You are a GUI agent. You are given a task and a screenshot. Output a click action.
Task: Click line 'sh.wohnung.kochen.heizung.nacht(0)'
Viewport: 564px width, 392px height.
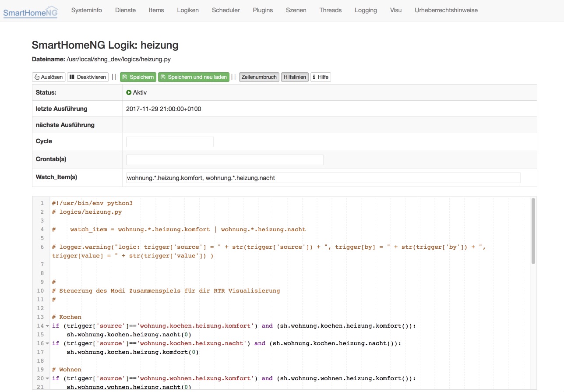click(x=129, y=335)
